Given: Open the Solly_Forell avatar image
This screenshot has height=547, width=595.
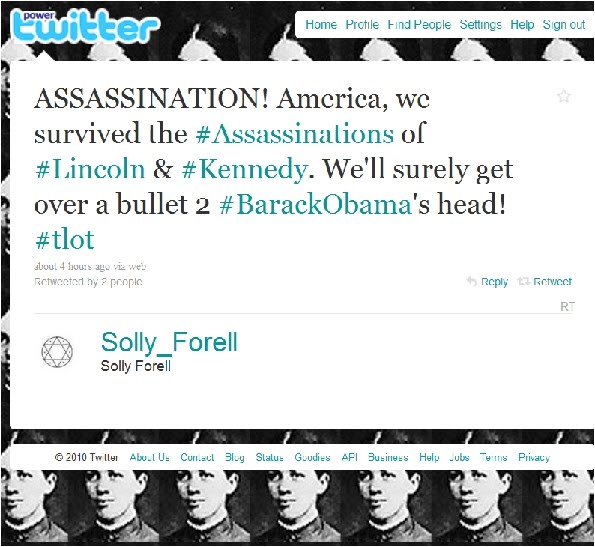Looking at the screenshot, I should (57, 352).
